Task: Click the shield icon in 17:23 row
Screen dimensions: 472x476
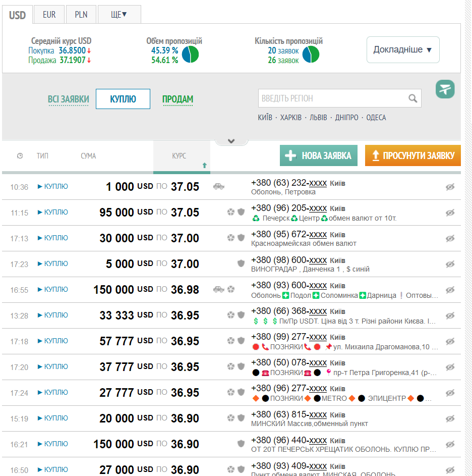Action: pyautogui.click(x=241, y=263)
